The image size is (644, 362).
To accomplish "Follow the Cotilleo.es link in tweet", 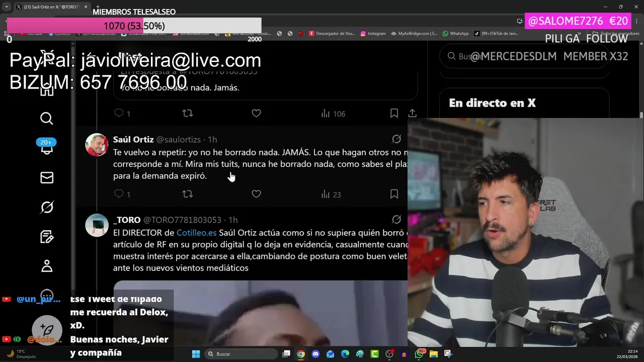I will pos(196,233).
